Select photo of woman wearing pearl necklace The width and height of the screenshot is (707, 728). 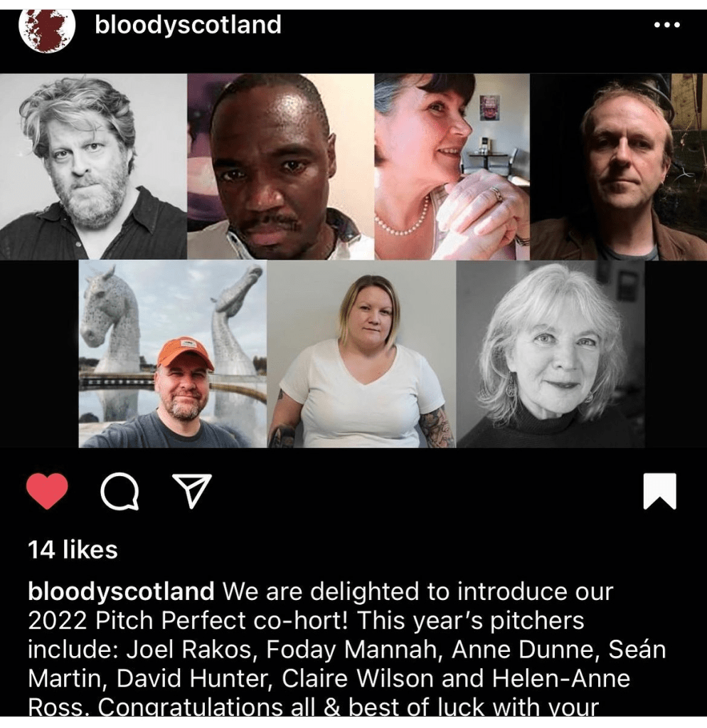pyautogui.click(x=452, y=167)
